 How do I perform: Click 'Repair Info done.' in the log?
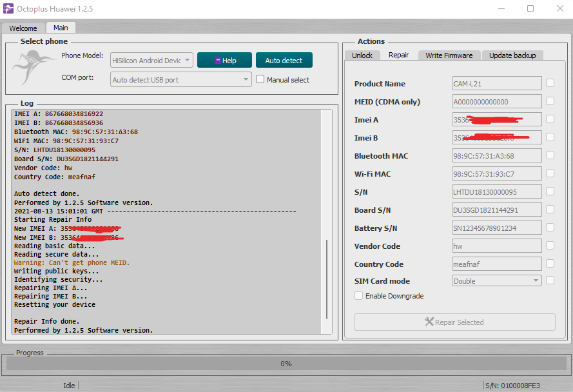pyautogui.click(x=47, y=321)
